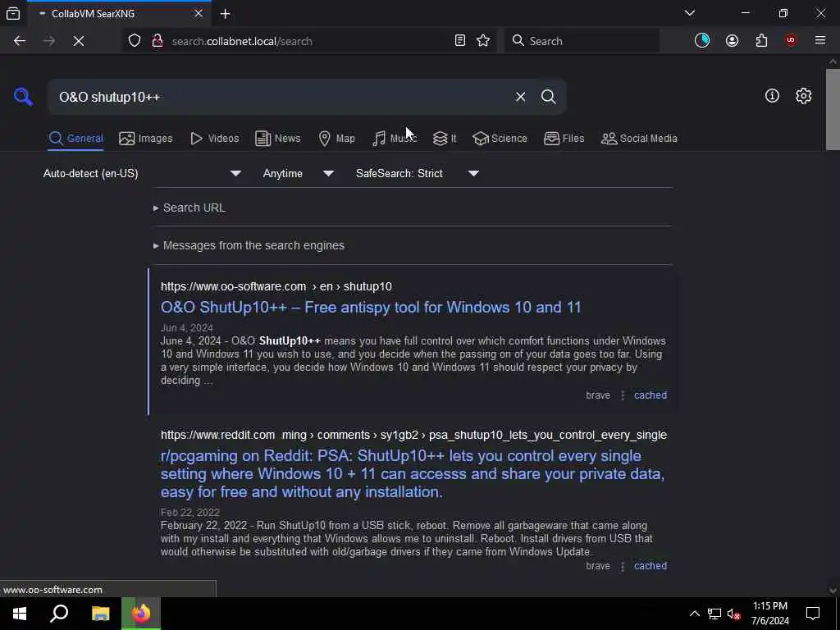This screenshot has height=630, width=840.
Task: Bookmark this page with star icon
Action: coord(483,41)
